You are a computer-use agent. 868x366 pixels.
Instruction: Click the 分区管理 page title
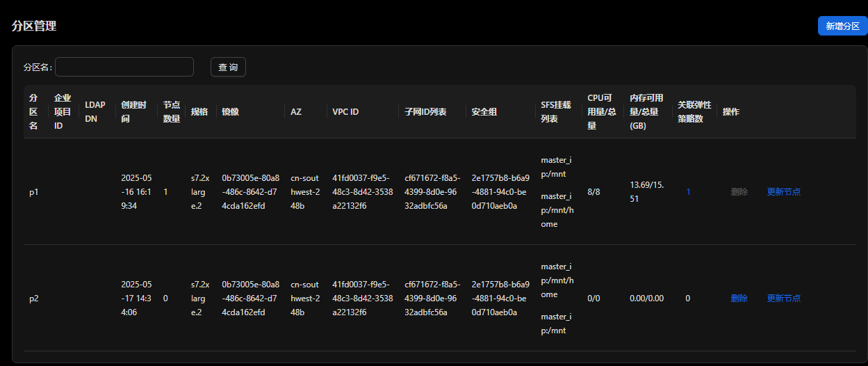point(34,26)
